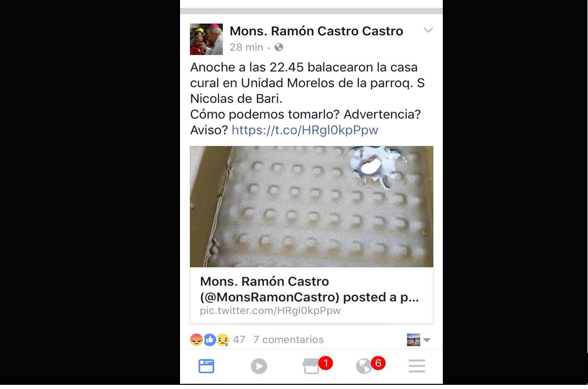Expand the post options chevron
Viewport: 588px width, 389px height.
(428, 30)
